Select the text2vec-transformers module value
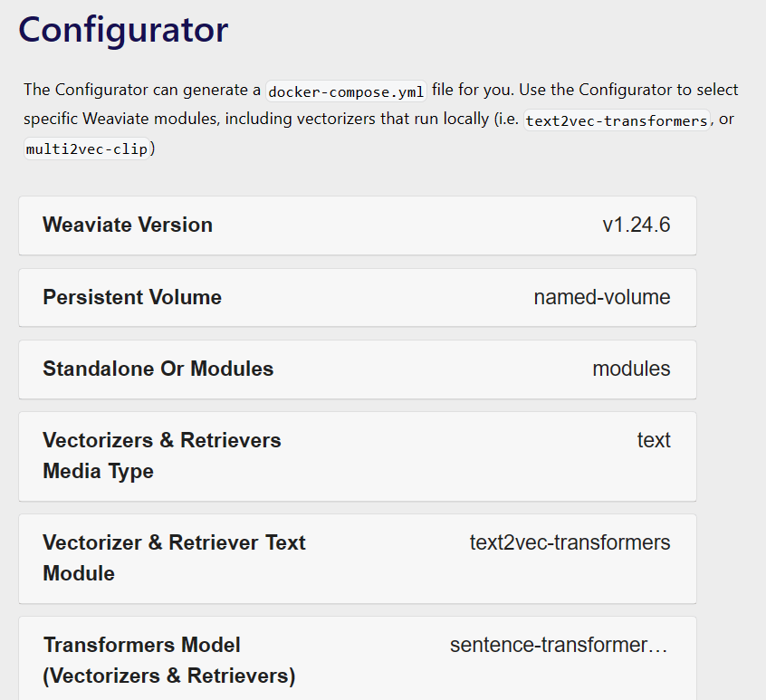Image resolution: width=766 pixels, height=700 pixels. click(x=570, y=542)
